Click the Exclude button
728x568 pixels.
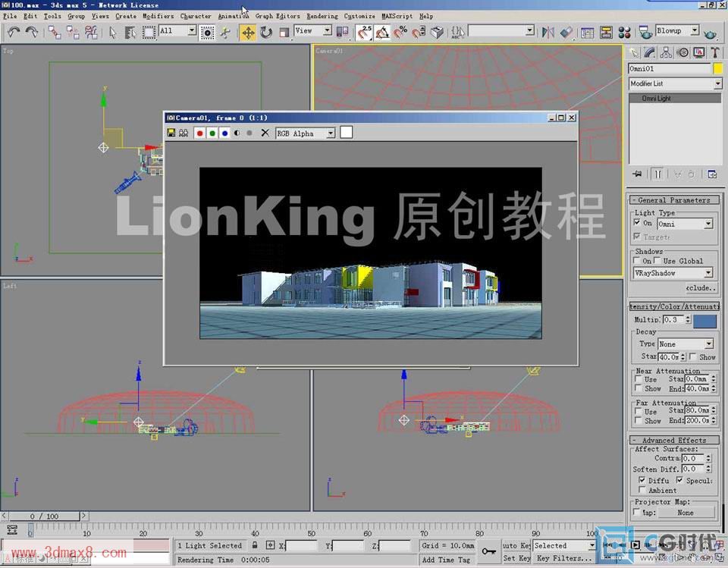coord(700,288)
